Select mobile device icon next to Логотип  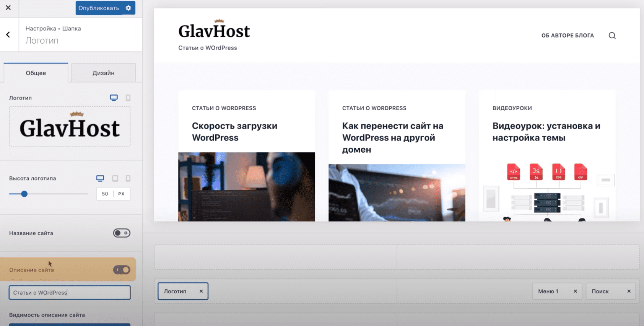coord(128,98)
